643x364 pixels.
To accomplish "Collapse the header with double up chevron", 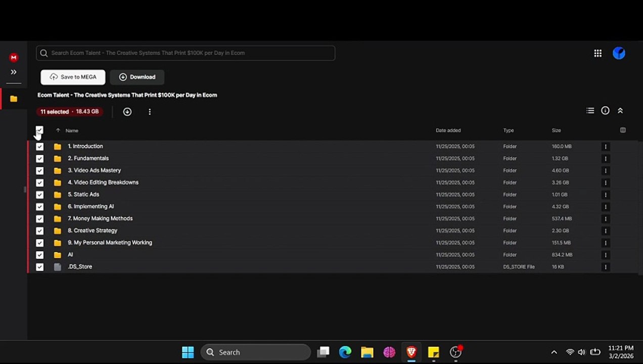I will pos(620,111).
